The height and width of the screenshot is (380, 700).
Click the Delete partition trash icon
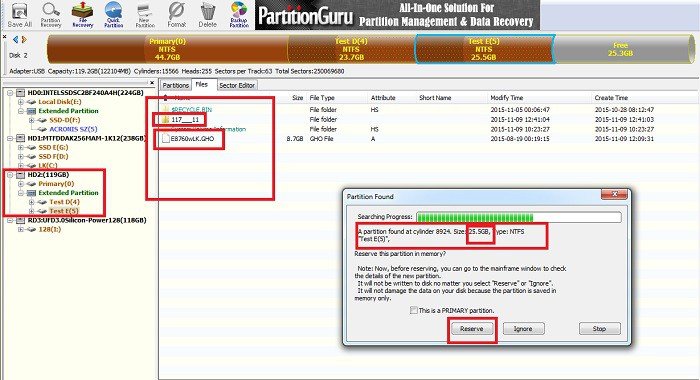(x=208, y=15)
